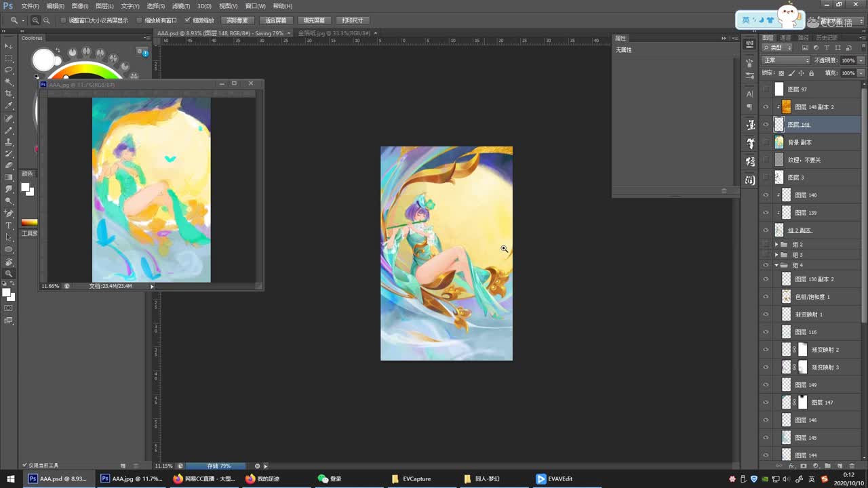Switch to the 通道 channels tab
Image resolution: width=868 pixels, height=488 pixels.
785,38
